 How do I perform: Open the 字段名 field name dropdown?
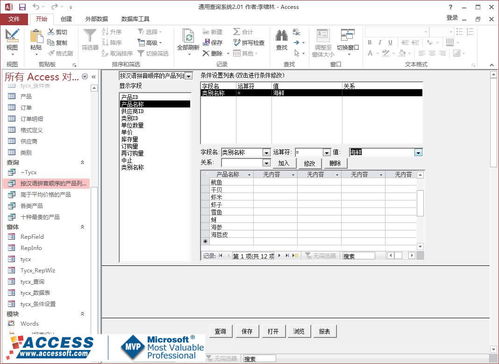(x=266, y=153)
